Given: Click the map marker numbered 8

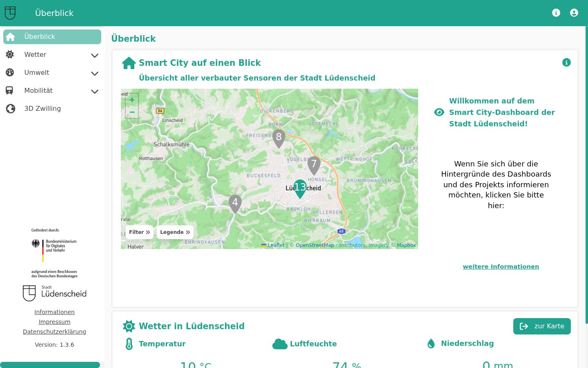Looking at the screenshot, I should [x=279, y=139].
